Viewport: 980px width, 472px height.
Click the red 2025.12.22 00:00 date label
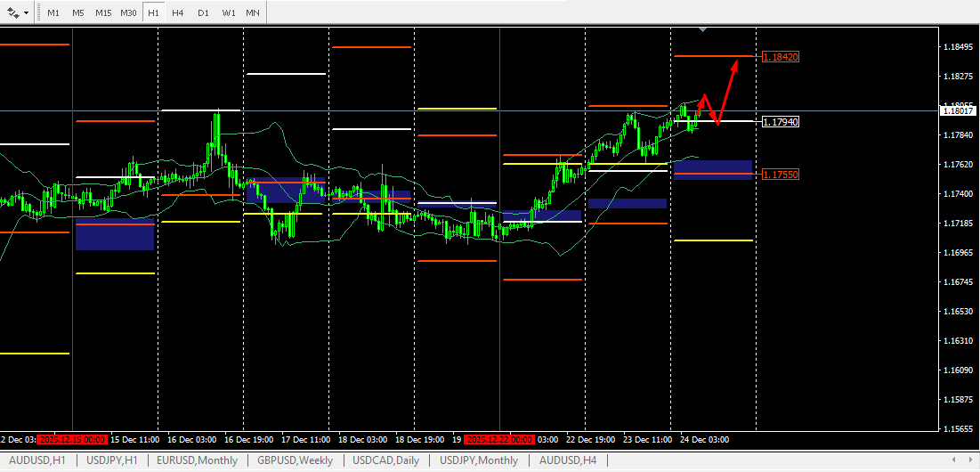pyautogui.click(x=498, y=439)
